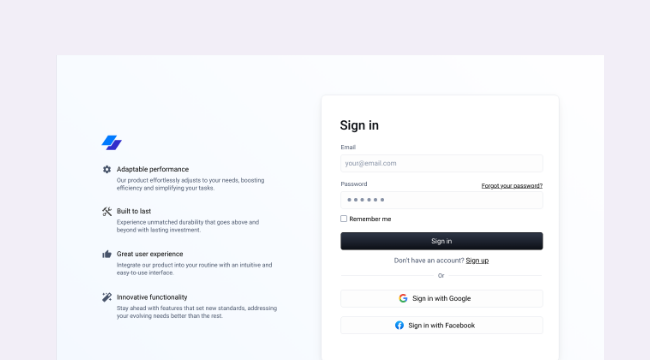Click the Sign in card title
The height and width of the screenshot is (360, 650).
[359, 125]
